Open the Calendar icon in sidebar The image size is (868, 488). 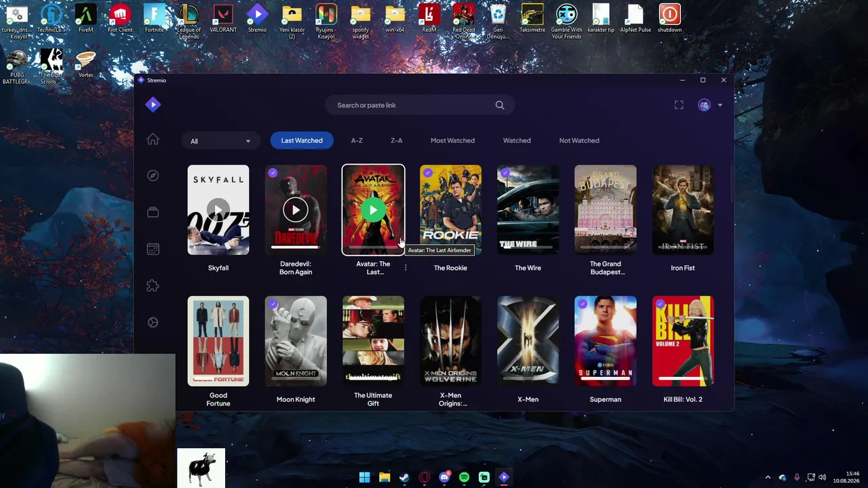[153, 249]
